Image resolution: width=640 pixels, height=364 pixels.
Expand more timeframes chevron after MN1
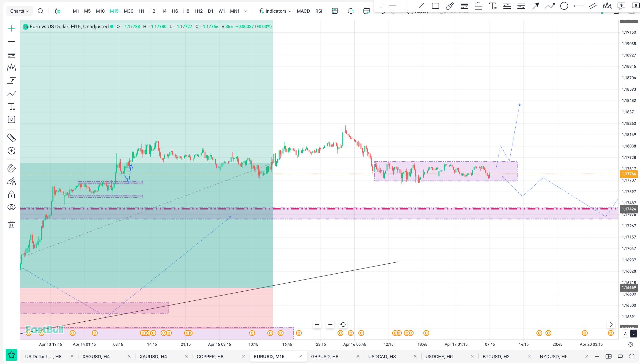(x=245, y=11)
